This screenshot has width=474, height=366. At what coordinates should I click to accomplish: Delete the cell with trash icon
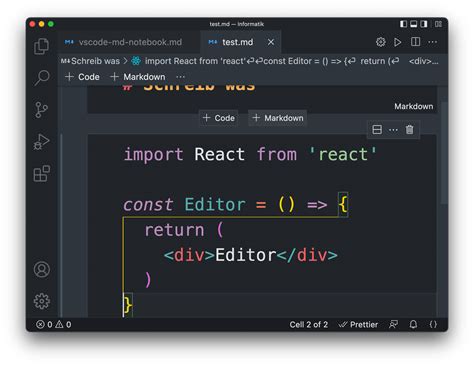[409, 129]
